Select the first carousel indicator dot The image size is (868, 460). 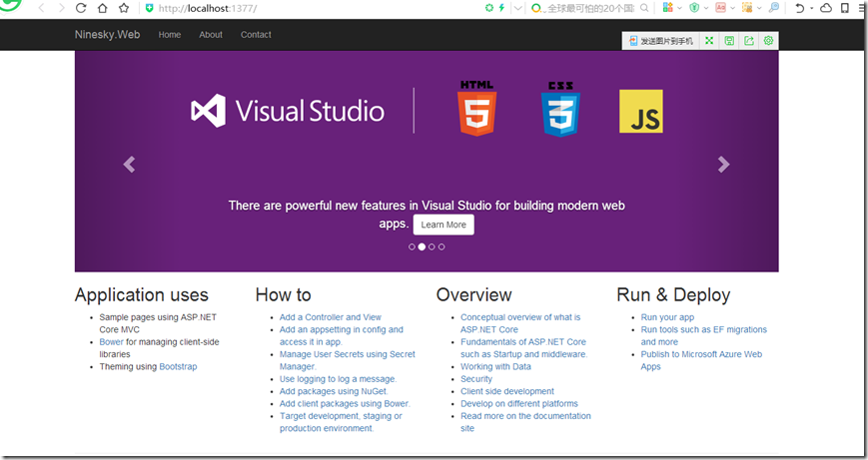click(412, 247)
